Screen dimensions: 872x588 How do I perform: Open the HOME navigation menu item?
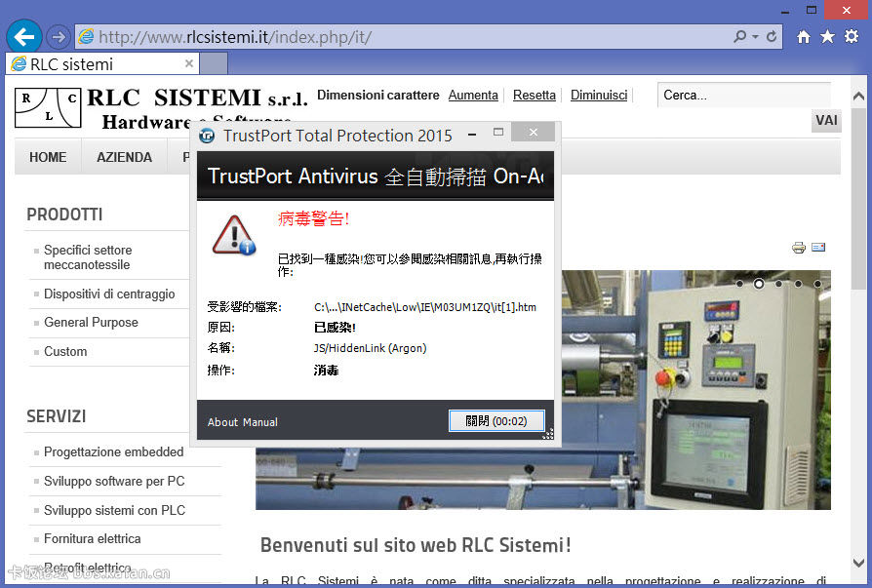48,157
